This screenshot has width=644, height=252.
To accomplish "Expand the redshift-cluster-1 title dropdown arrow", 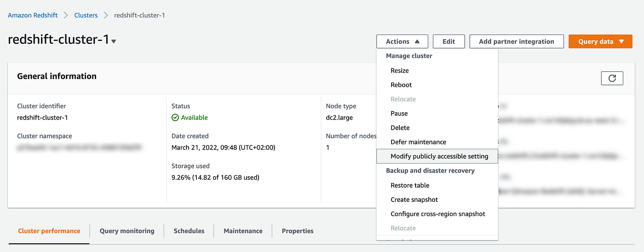I will pos(114,41).
